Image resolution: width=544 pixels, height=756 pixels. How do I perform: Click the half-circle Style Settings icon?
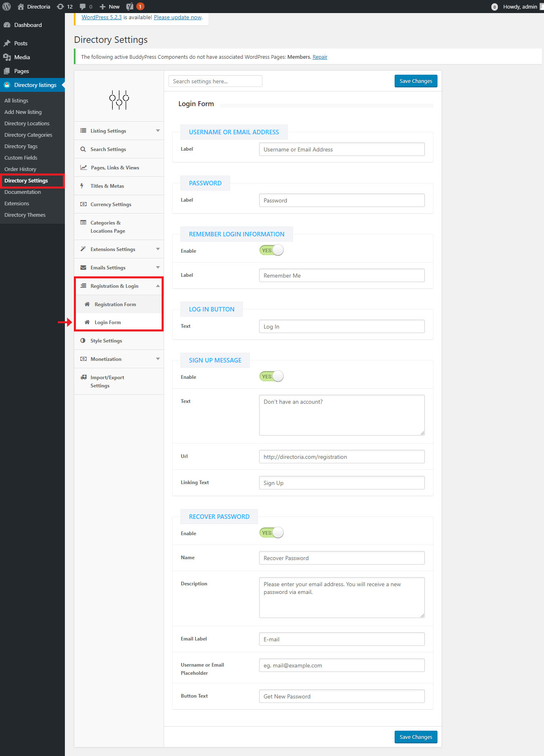(83, 341)
